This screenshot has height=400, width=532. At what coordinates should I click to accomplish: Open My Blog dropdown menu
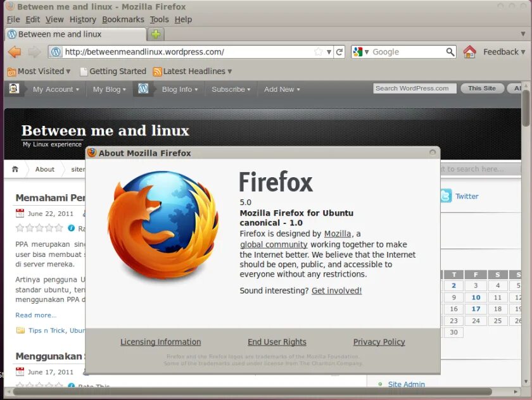coord(109,89)
